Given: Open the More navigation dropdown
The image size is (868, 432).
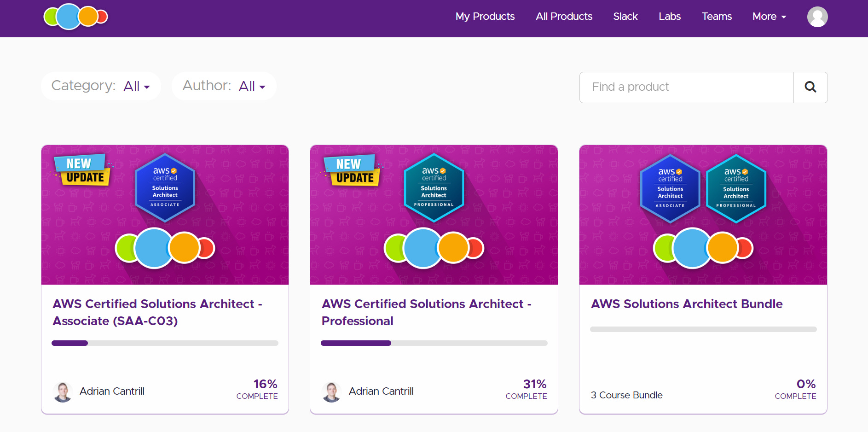Looking at the screenshot, I should coord(769,17).
